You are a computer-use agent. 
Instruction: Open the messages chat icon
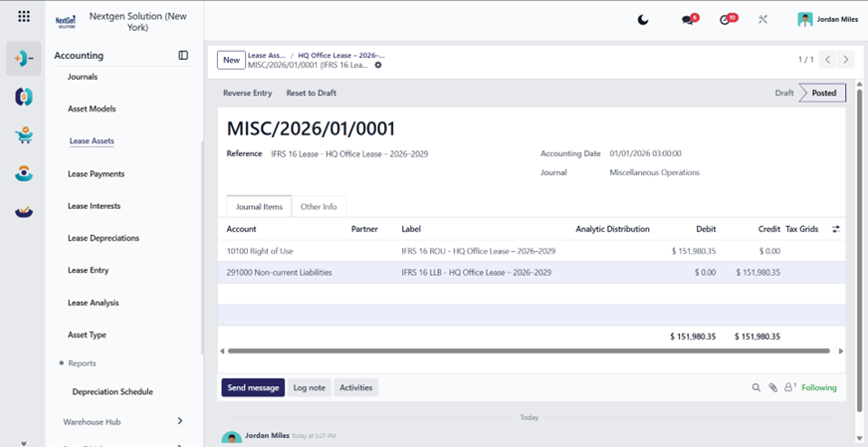pos(689,19)
